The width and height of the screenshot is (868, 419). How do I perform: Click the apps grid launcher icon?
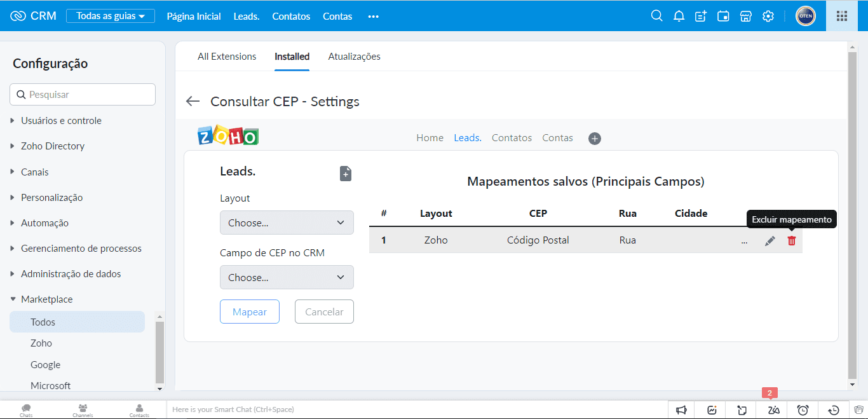point(841,16)
